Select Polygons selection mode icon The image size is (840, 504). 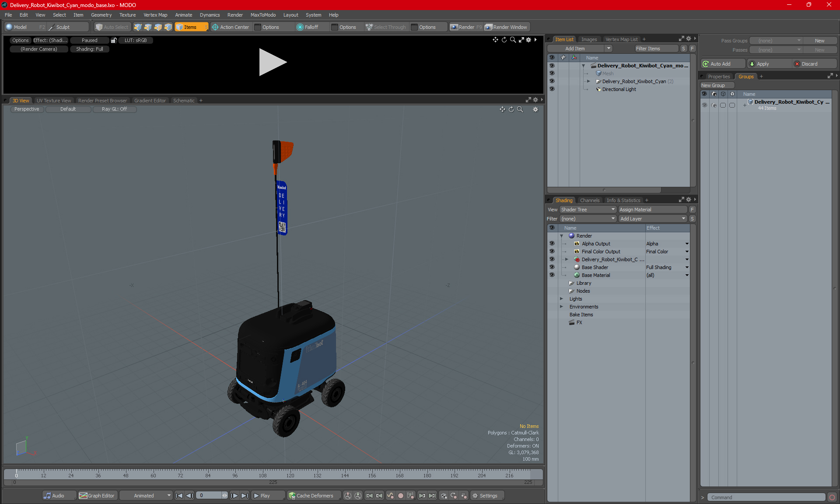[x=158, y=27]
